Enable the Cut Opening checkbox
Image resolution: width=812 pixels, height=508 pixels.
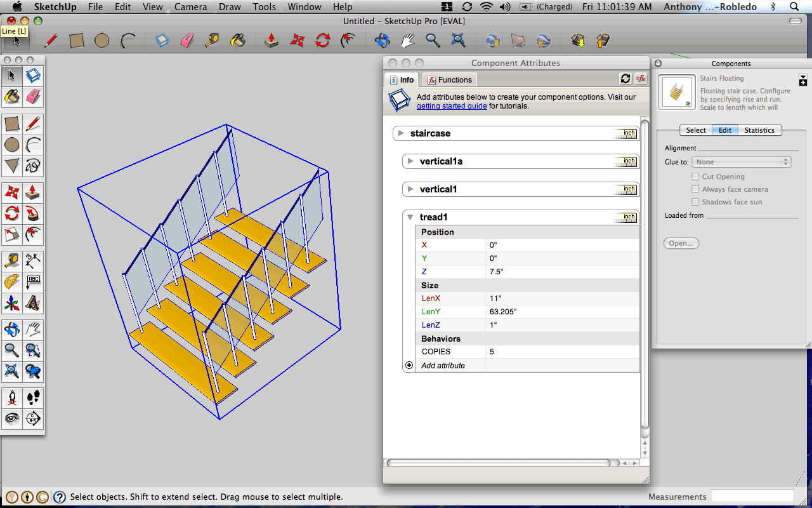(695, 176)
